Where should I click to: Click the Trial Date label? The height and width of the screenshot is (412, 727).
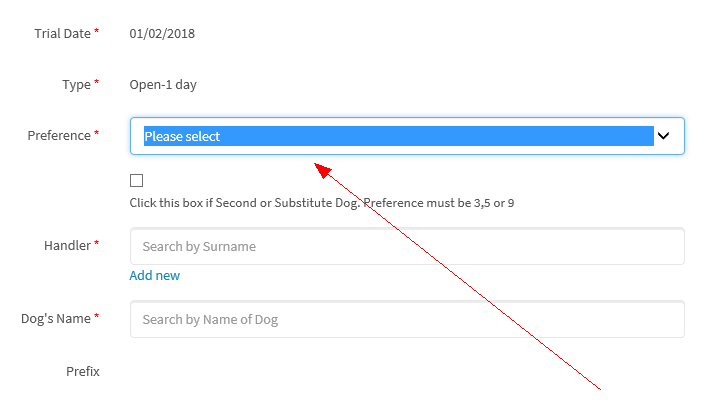[x=63, y=33]
